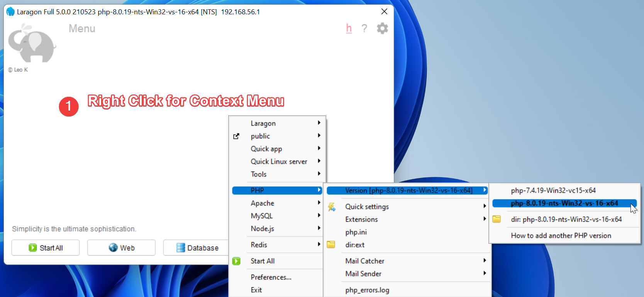Select the Version [php-8.0.19-nts-Win32-vs-16-x64] entry
The width and height of the screenshot is (644, 297).
click(x=407, y=191)
